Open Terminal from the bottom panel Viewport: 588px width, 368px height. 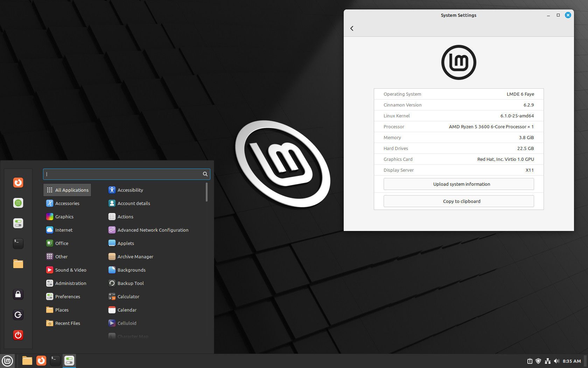(55, 361)
